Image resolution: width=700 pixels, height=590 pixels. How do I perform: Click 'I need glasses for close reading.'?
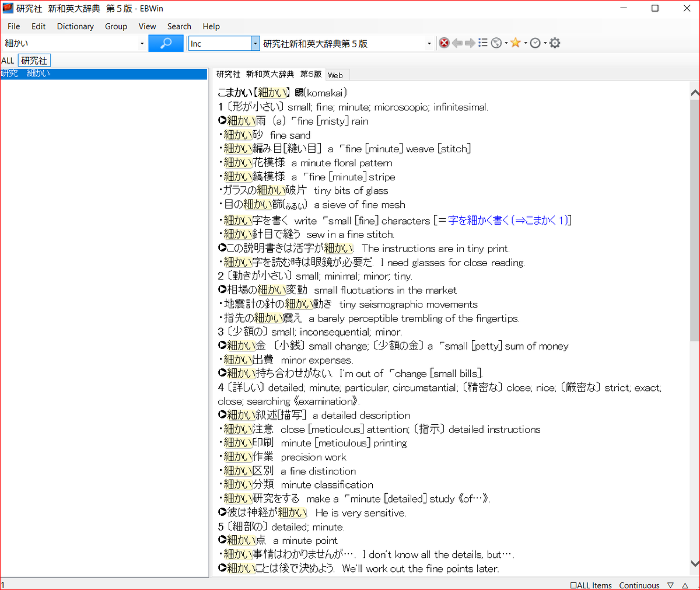pos(453,263)
